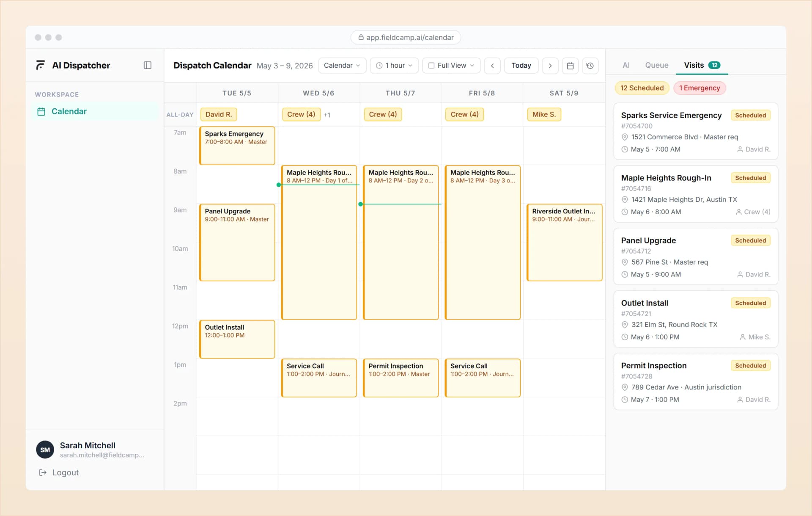Open Maple Heights Day 1 event

point(319,243)
